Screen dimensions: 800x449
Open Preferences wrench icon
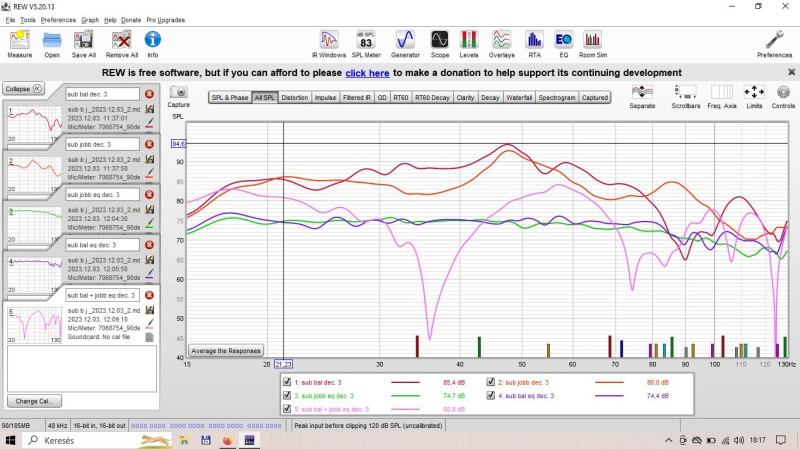tap(774, 44)
